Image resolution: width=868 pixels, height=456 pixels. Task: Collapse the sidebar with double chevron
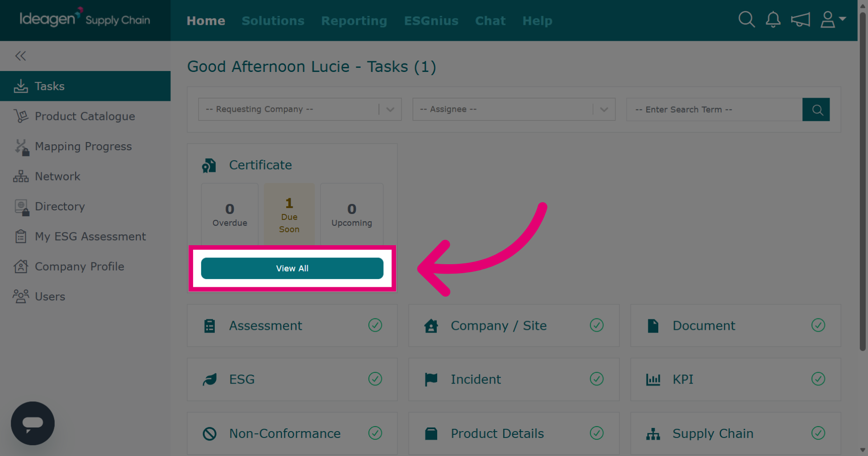(20, 56)
